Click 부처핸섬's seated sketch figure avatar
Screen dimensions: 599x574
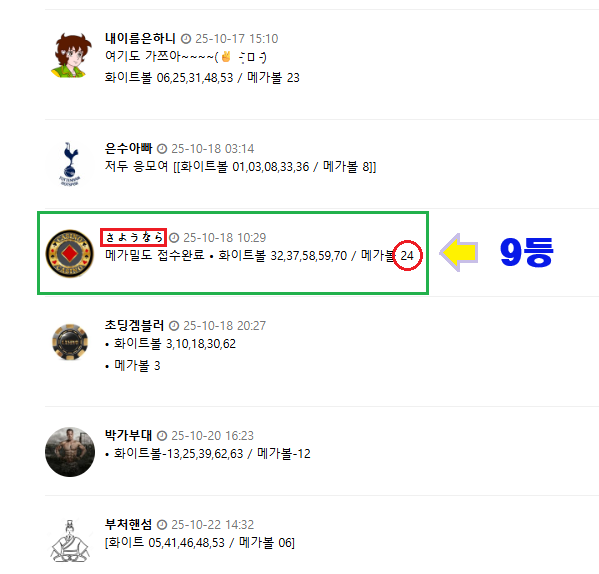tap(70, 541)
